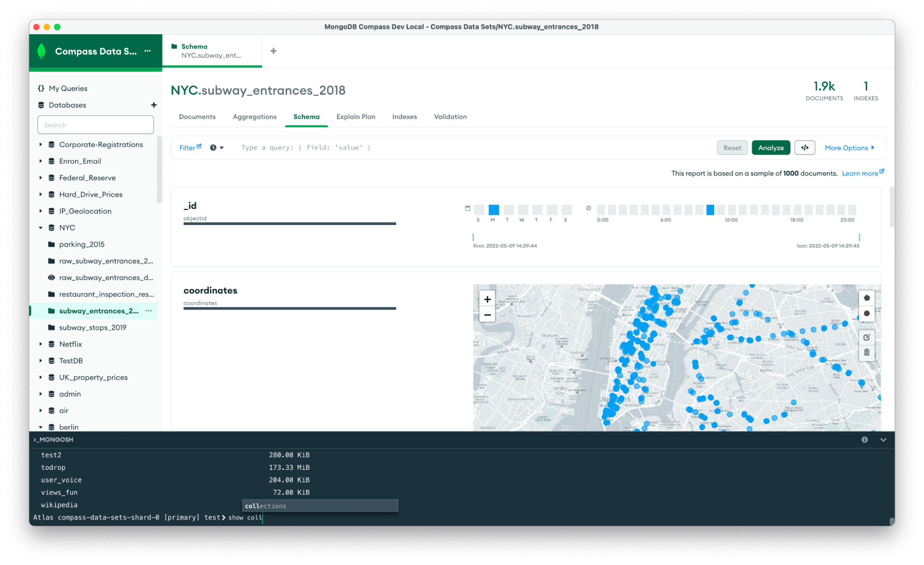Open the Learn more link about sampling

click(860, 173)
